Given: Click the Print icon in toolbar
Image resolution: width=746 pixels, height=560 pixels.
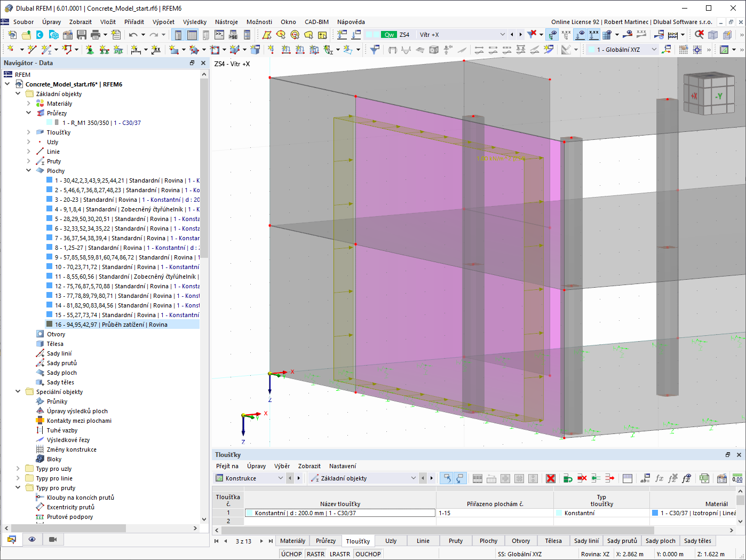Looking at the screenshot, I should tap(96, 35).
